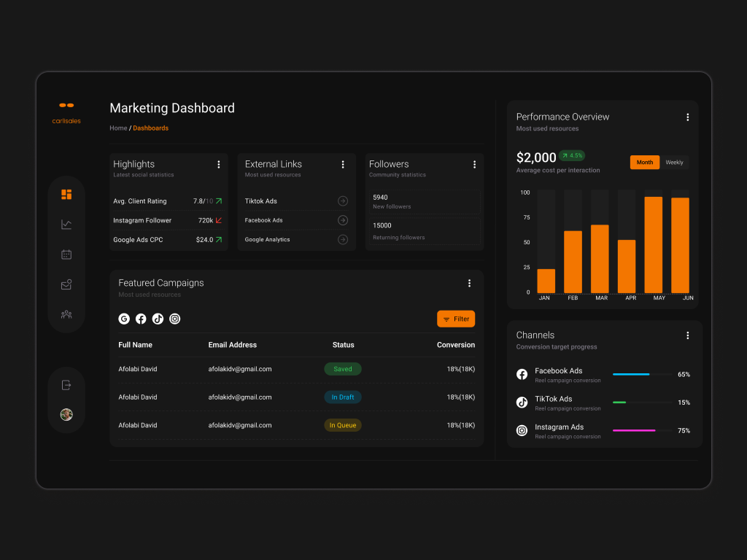The width and height of the screenshot is (747, 560).
Task: Open the profile avatar at sidebar bottom
Action: tap(66, 414)
